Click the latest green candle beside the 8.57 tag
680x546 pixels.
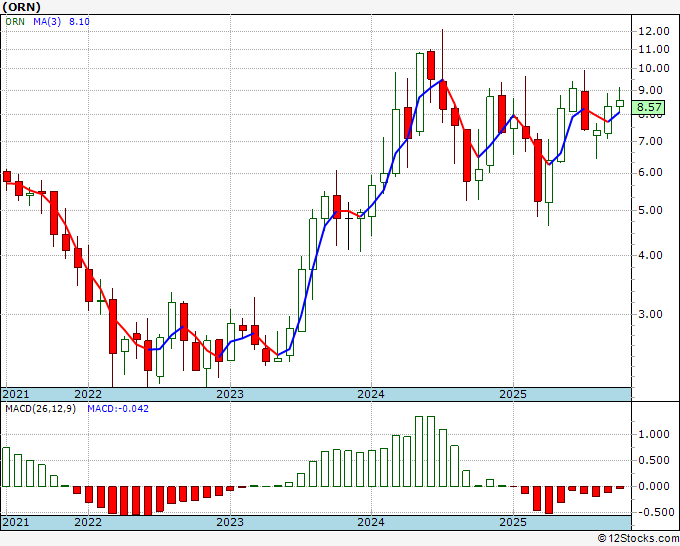click(x=620, y=103)
